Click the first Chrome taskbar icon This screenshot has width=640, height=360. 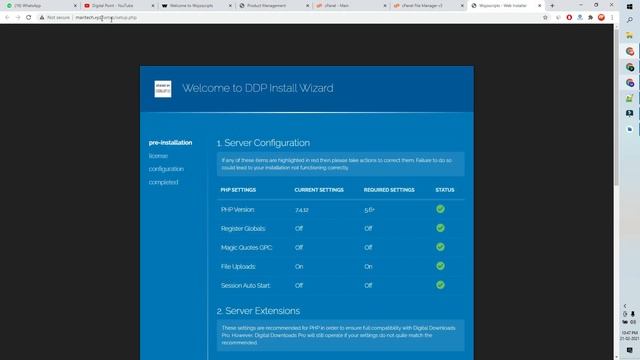point(629,51)
